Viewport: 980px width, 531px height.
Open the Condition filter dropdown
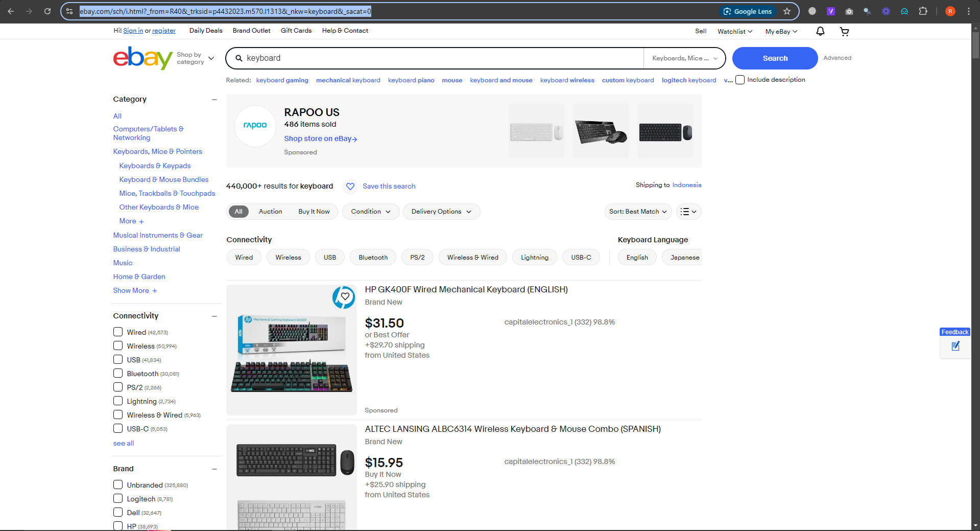(x=371, y=212)
